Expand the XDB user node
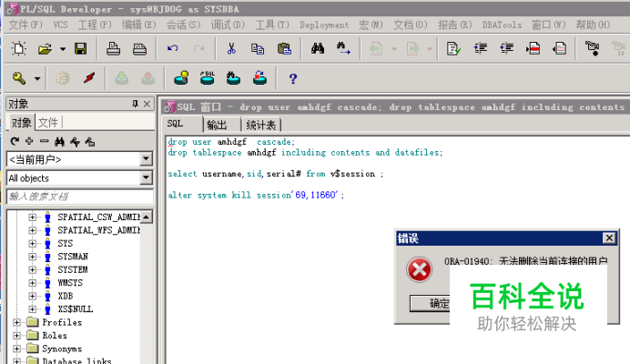This screenshot has height=364, width=630. tap(33, 296)
